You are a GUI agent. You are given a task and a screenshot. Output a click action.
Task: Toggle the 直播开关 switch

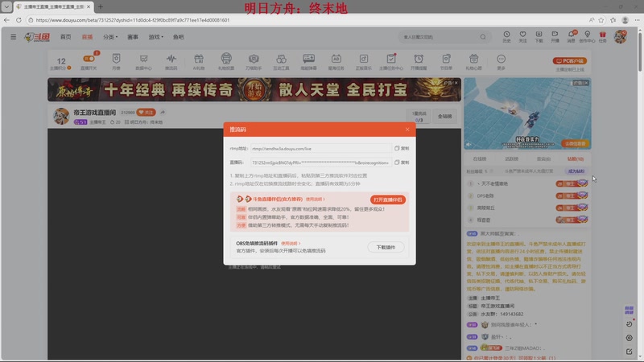(89, 59)
